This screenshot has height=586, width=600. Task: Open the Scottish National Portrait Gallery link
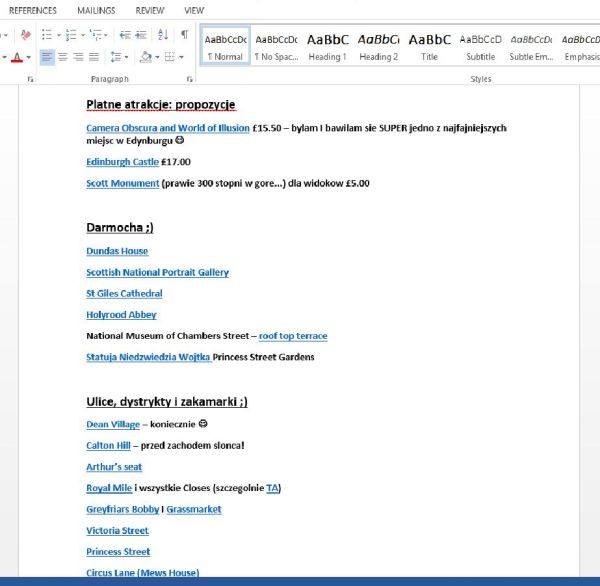(157, 273)
